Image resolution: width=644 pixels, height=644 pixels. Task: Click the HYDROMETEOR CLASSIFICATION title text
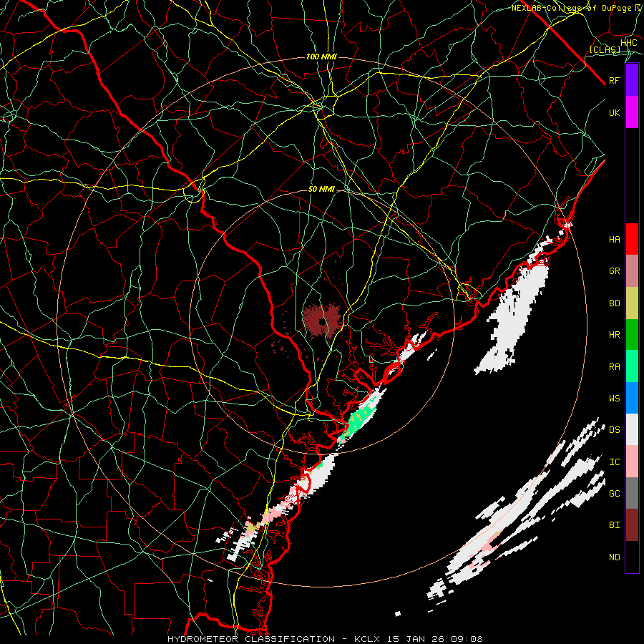tap(251, 639)
